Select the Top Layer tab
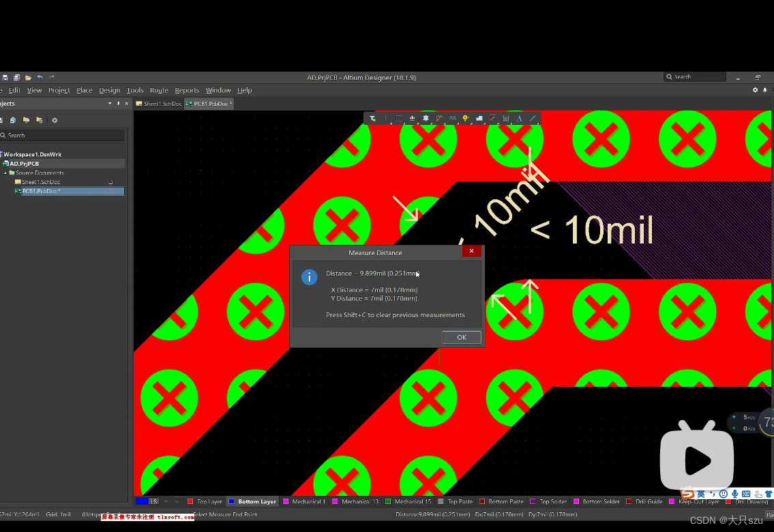Image resolution: width=774 pixels, height=532 pixels. click(205, 501)
